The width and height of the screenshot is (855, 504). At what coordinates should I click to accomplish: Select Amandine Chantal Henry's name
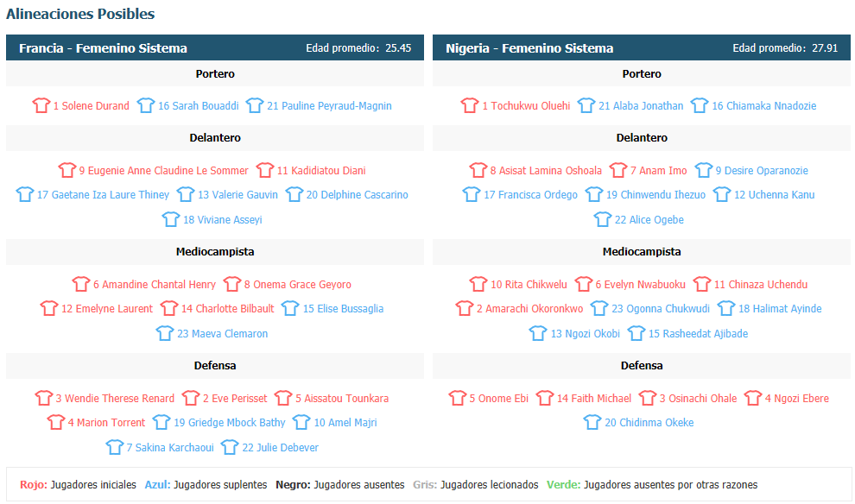pos(155,285)
